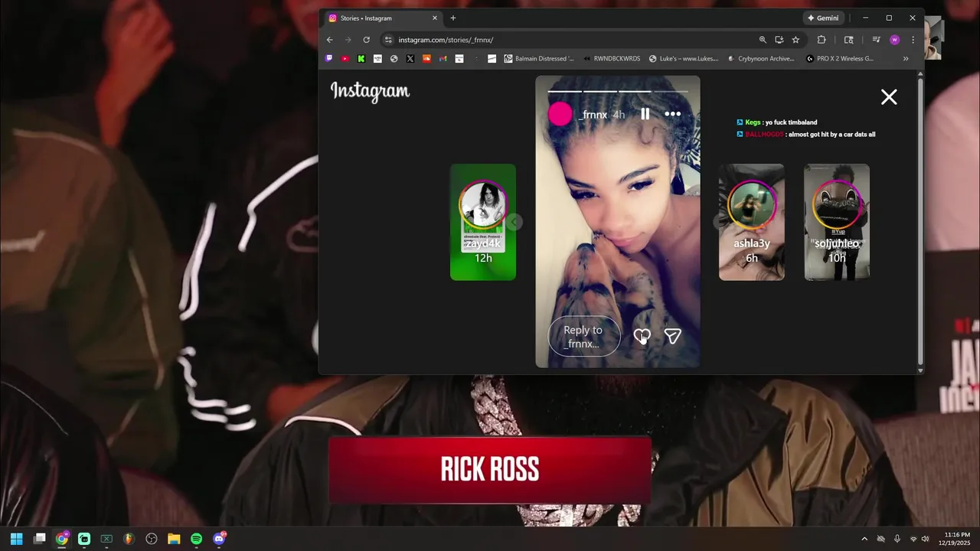Screen dimensions: 980x551
Task: Open the Gmail bookmark
Action: (443, 58)
